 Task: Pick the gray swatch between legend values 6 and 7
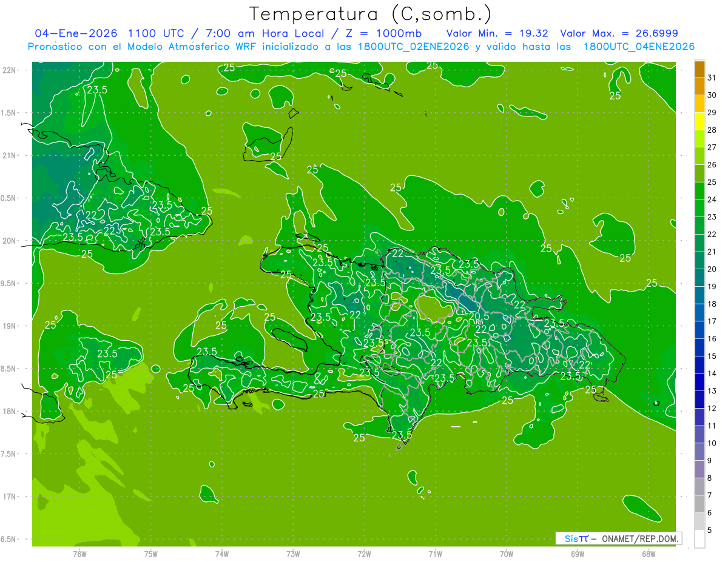pos(699,504)
